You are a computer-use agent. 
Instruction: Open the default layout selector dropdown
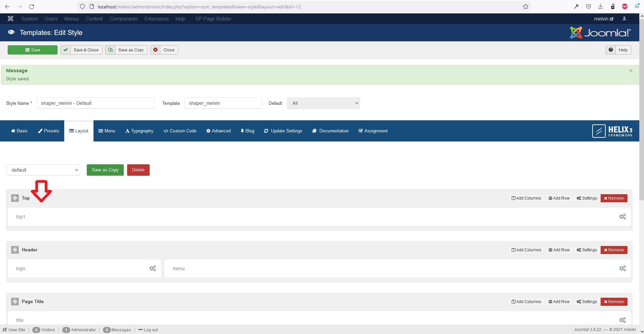click(43, 170)
